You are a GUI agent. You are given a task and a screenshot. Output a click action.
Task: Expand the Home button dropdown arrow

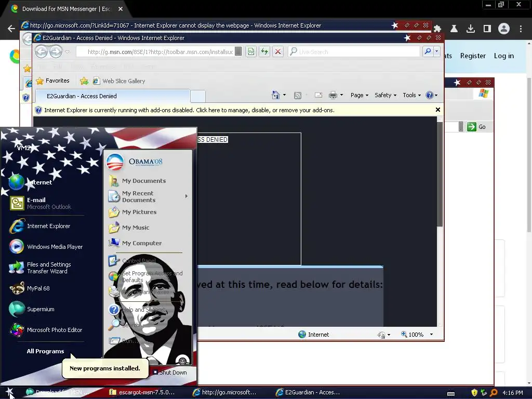(x=284, y=95)
